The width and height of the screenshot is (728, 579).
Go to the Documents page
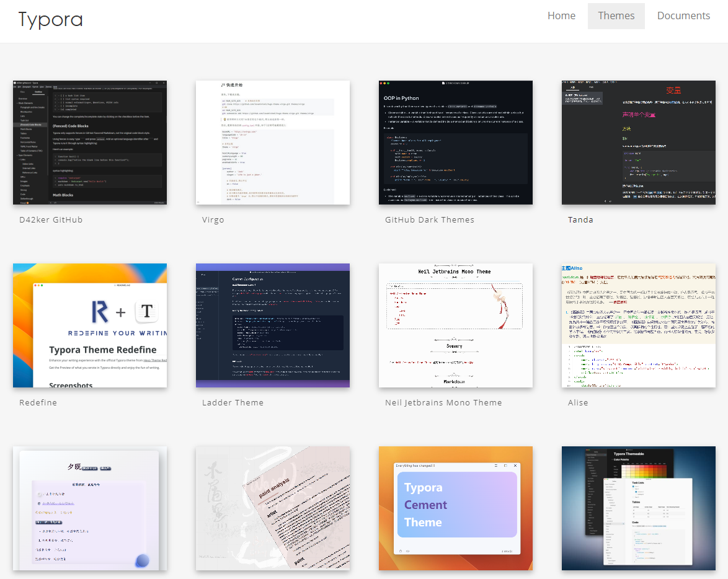[683, 15]
